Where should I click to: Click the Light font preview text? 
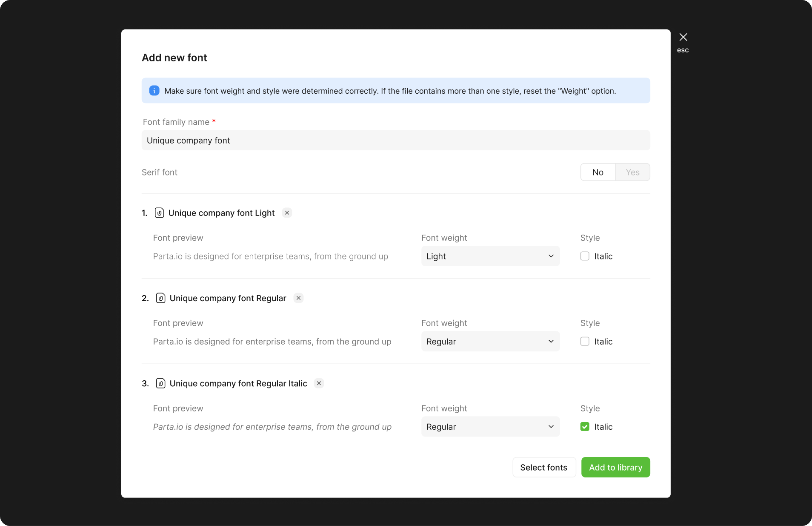tap(270, 256)
